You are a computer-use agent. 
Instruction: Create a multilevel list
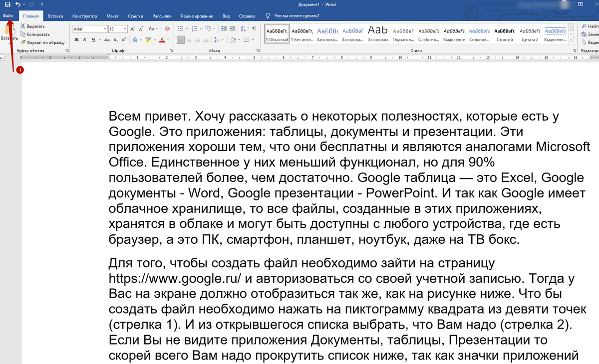208,29
